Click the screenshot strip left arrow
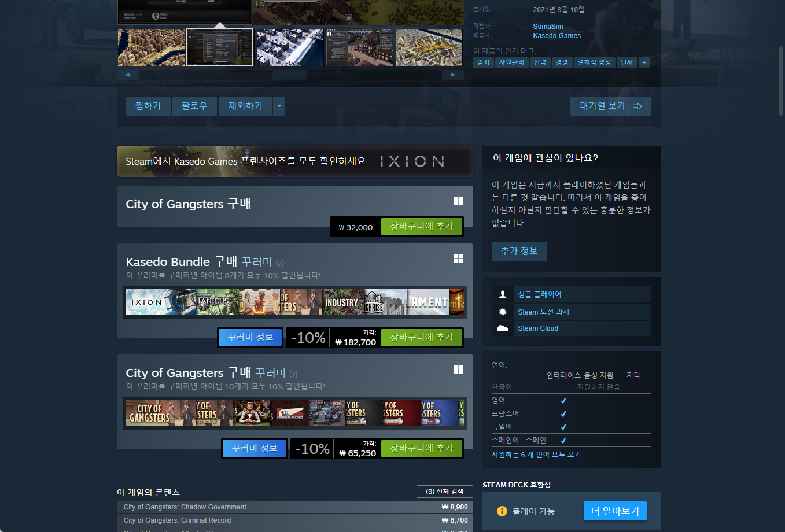Screen dimensions: 785x532 (x=127, y=75)
